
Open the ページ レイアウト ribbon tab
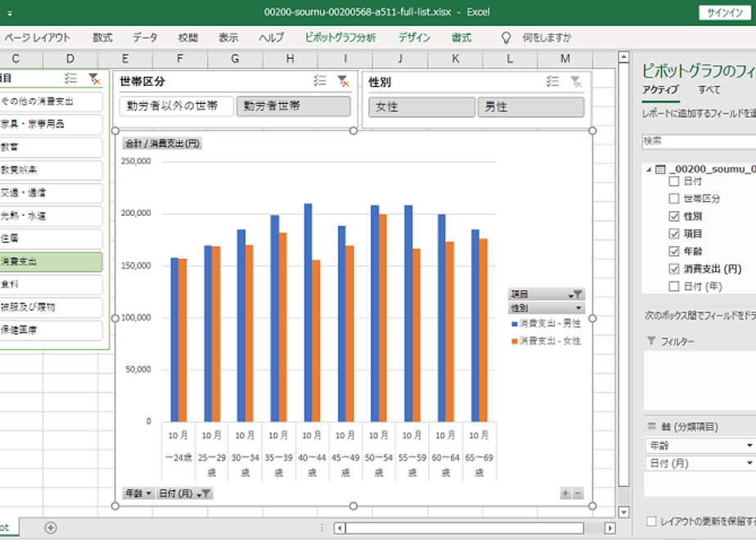tap(37, 38)
